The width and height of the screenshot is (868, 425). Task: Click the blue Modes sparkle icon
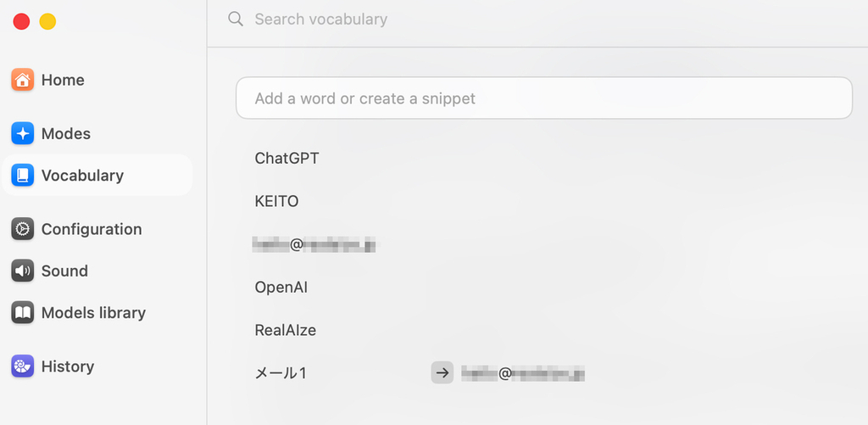click(x=23, y=133)
